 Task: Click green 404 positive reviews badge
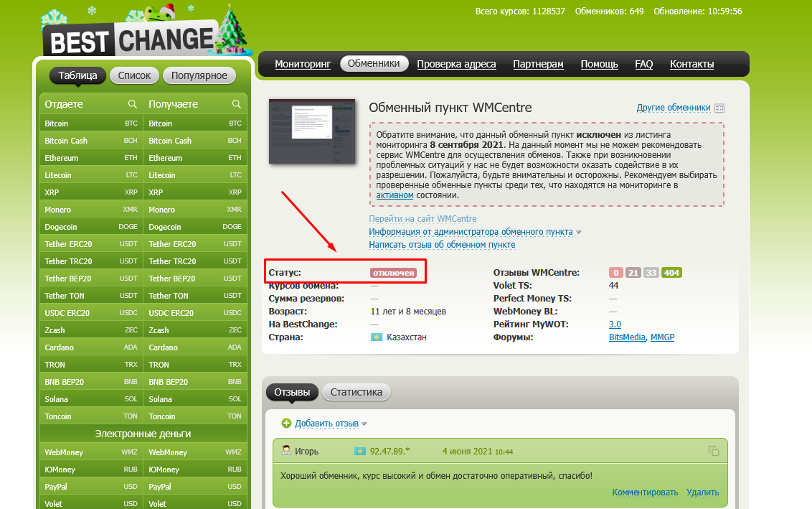[x=671, y=273]
